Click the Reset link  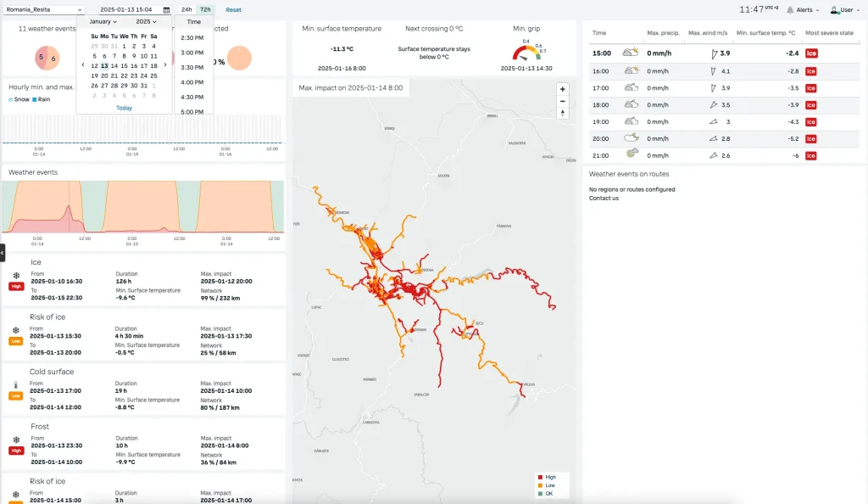coord(233,10)
